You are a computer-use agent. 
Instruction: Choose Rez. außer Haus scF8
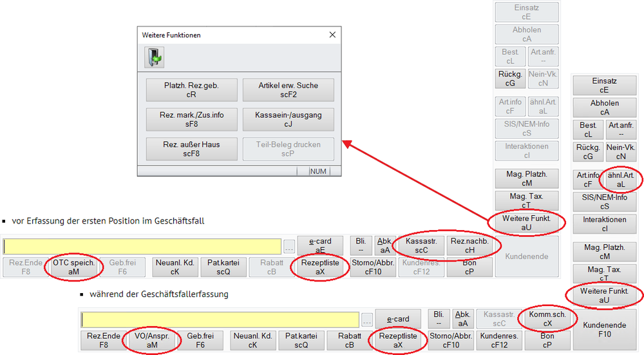click(191, 149)
